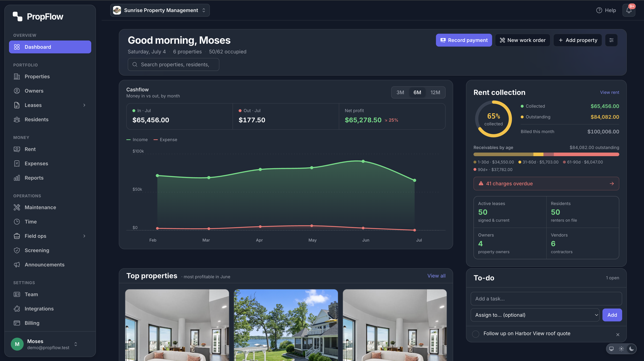Expand the Leases submenu chevron
This screenshot has height=361, width=644.
click(84, 105)
